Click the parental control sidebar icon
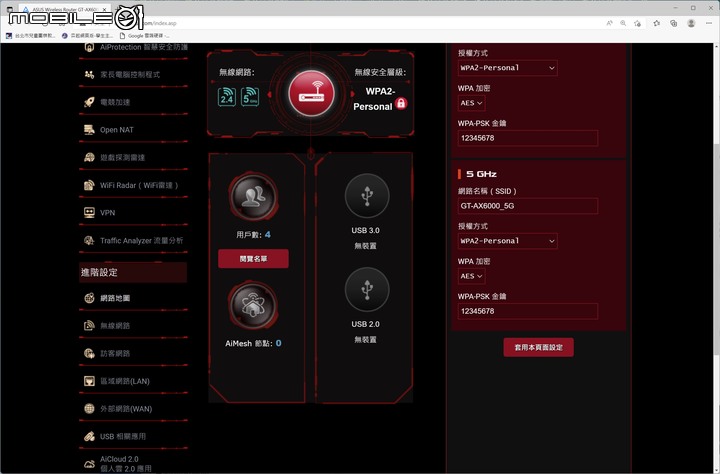Viewport: 720px width, 474px height. tap(89, 74)
